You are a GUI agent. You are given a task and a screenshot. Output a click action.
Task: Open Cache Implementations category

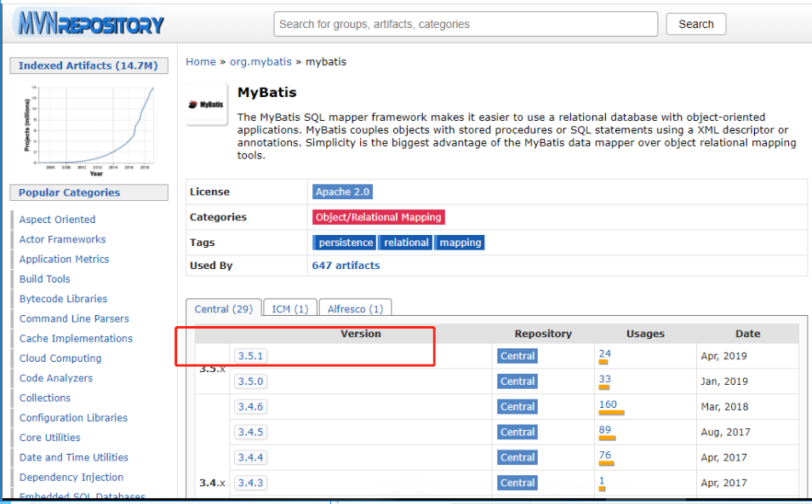coord(76,338)
